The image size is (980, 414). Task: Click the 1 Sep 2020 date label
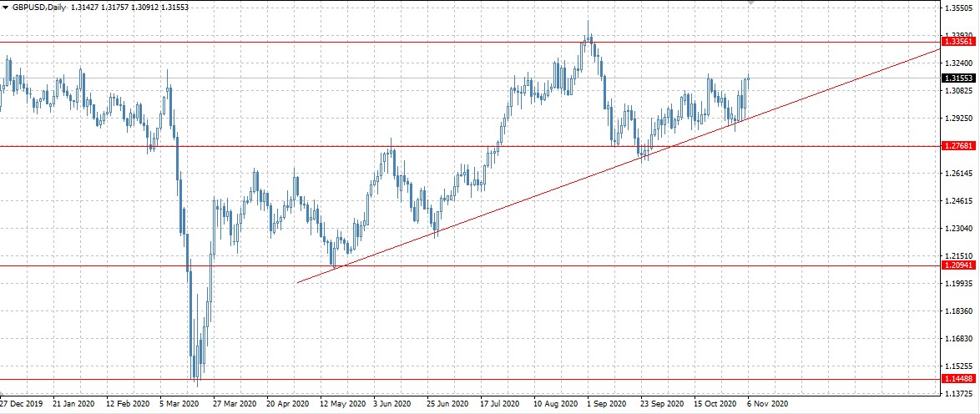[x=608, y=403]
